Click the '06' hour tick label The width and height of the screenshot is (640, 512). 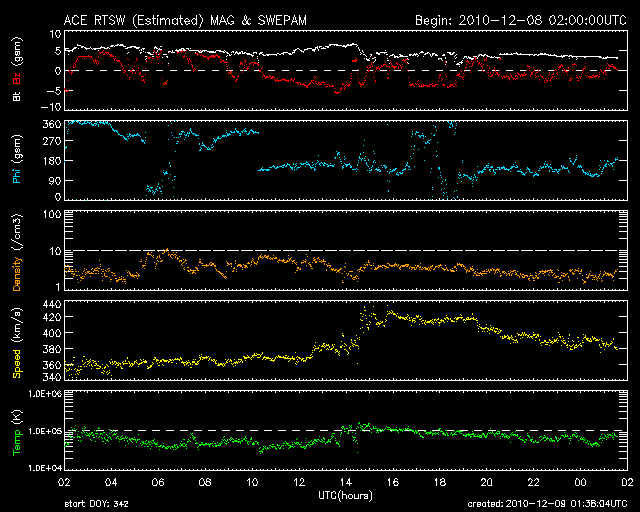[x=158, y=482]
